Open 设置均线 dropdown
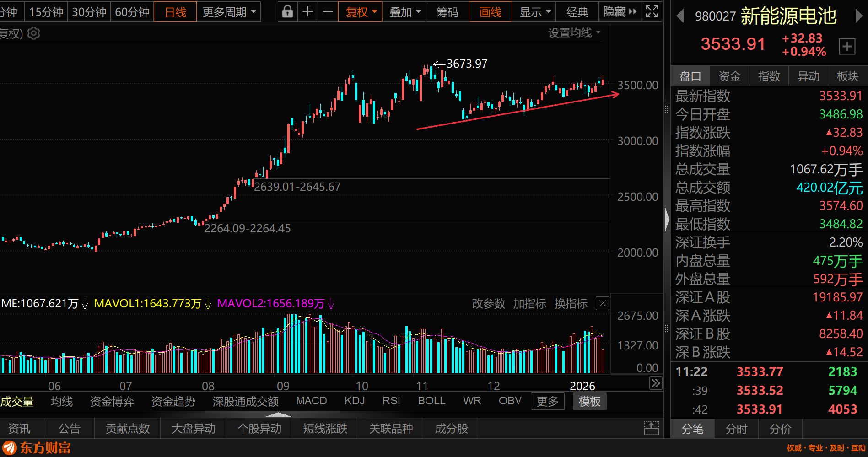 point(574,33)
